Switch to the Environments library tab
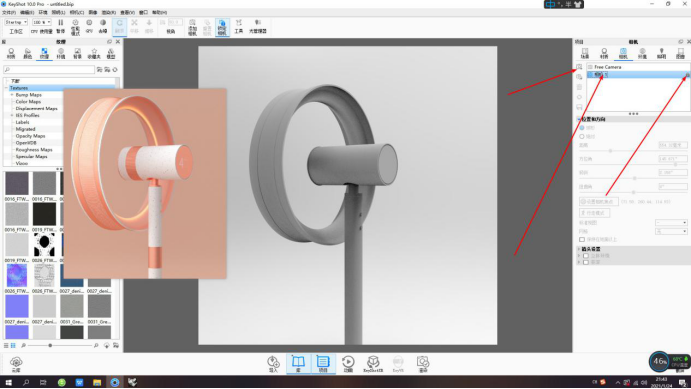Image resolution: width=691 pixels, height=389 pixels. pos(61,54)
